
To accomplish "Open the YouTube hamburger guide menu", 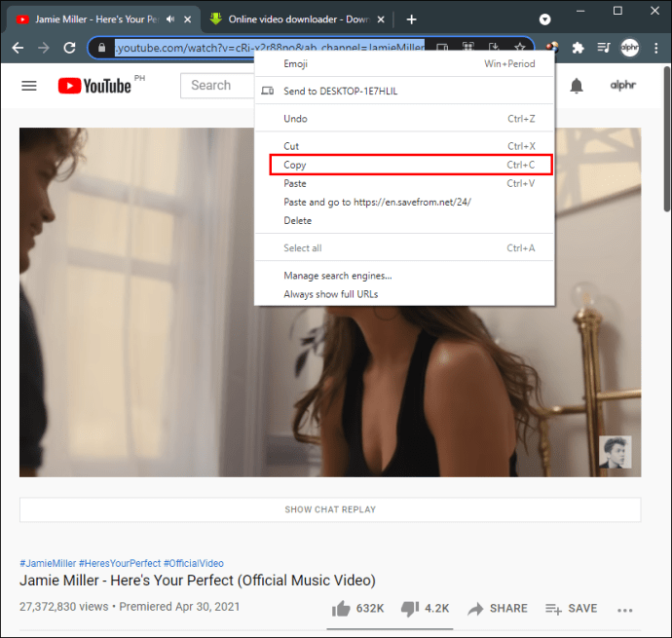I will (x=29, y=86).
